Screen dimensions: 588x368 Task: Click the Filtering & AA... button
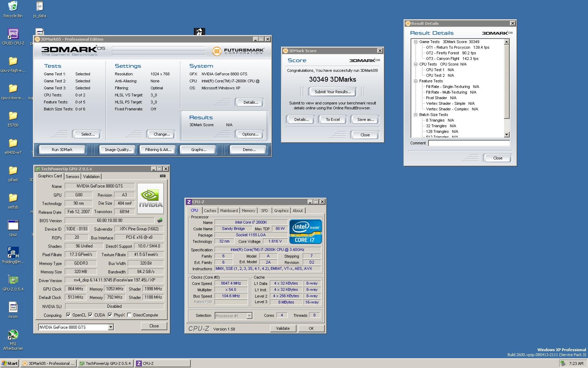point(158,150)
